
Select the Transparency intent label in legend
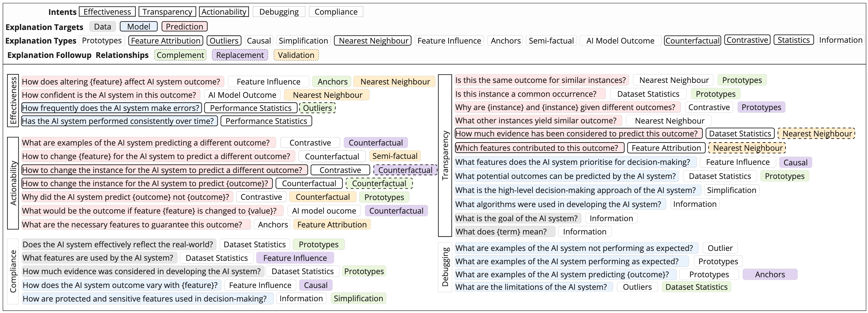[167, 12]
